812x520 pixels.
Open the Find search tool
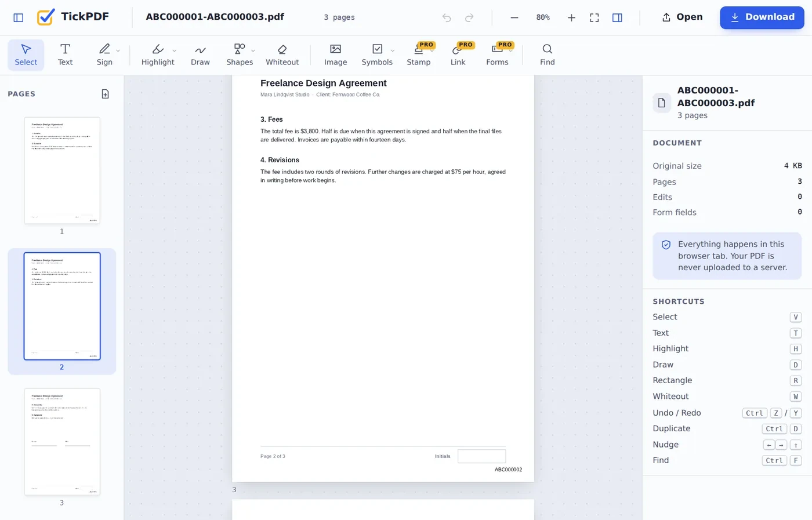(548, 55)
